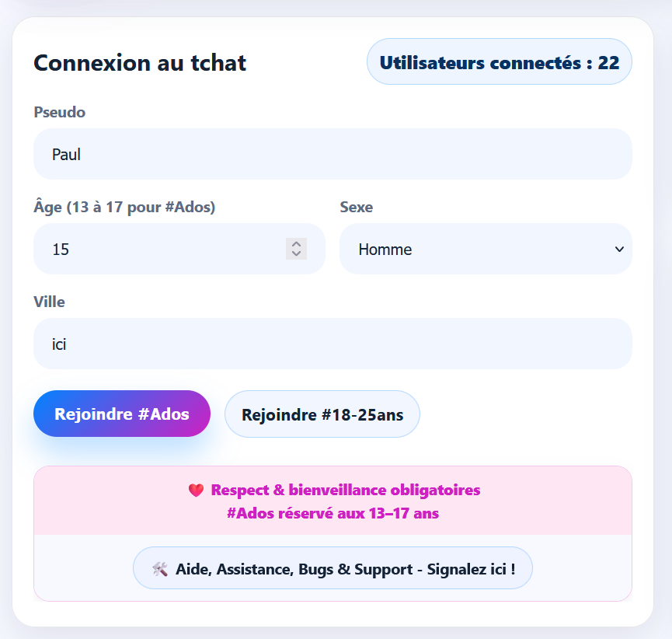Click the Ville field label

click(x=49, y=302)
